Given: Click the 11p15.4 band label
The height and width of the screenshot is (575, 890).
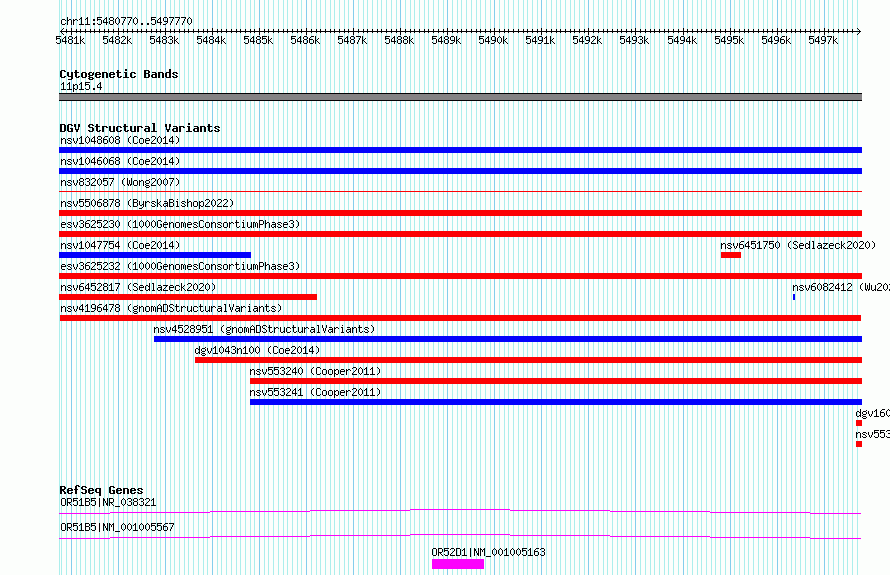Looking at the screenshot, I should tap(81, 86).
